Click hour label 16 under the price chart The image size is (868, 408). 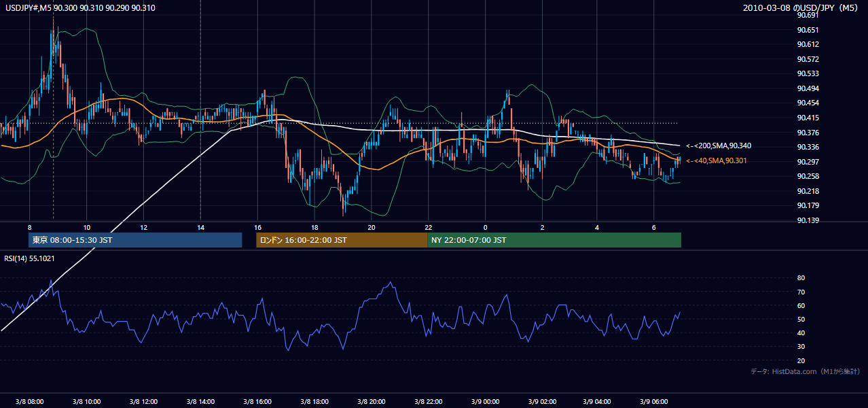click(x=257, y=227)
